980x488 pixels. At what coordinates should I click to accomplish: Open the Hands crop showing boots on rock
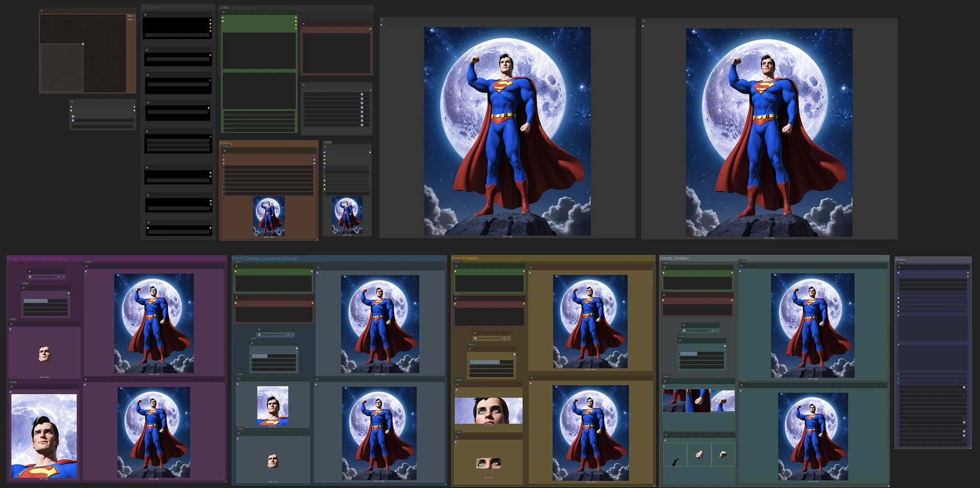(x=674, y=401)
